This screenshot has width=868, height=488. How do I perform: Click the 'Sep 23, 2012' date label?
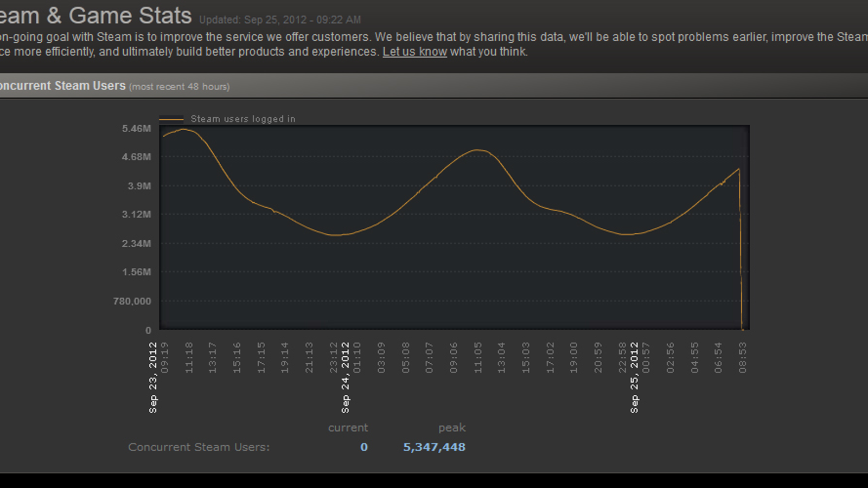[x=153, y=377]
